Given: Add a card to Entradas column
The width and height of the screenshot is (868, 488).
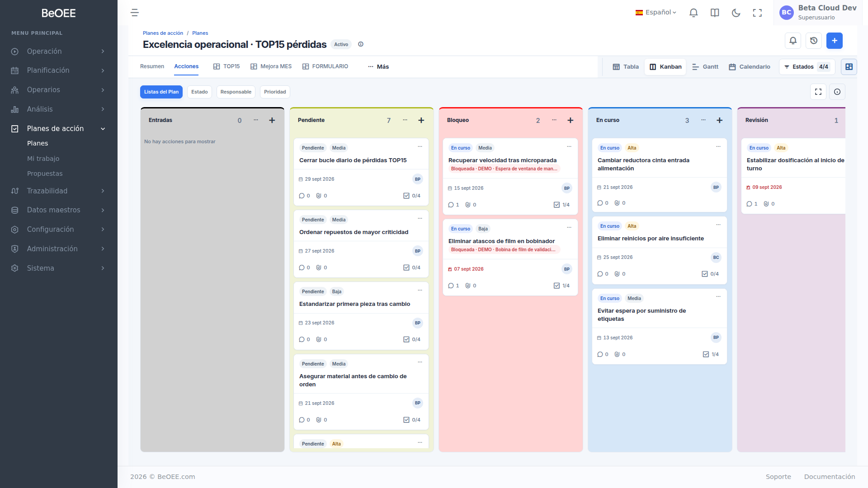Looking at the screenshot, I should [272, 120].
